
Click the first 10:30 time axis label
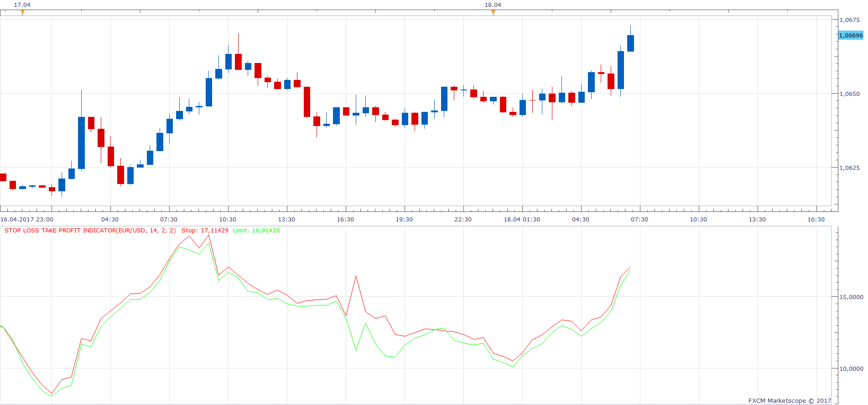[x=228, y=220]
